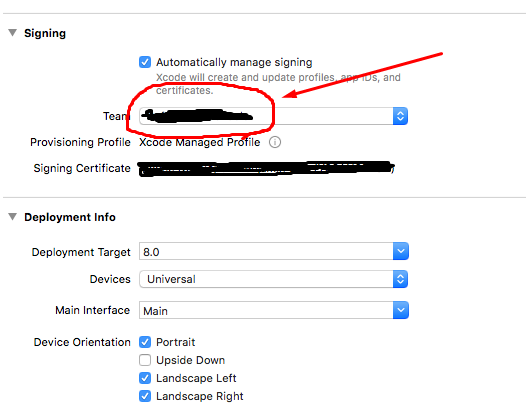Click the Xcode Managed Profile info icon
Screen dimensions: 528x405
(x=275, y=142)
